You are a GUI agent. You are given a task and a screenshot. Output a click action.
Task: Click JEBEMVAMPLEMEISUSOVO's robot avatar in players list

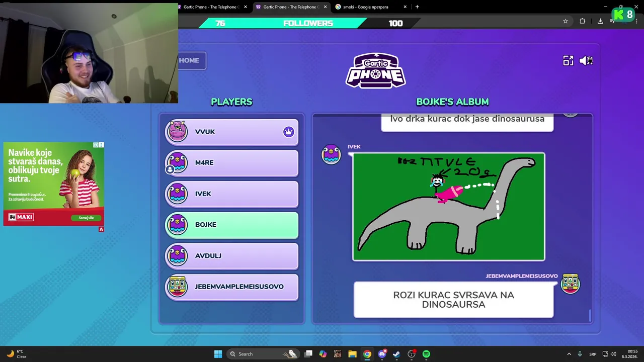pos(177,287)
